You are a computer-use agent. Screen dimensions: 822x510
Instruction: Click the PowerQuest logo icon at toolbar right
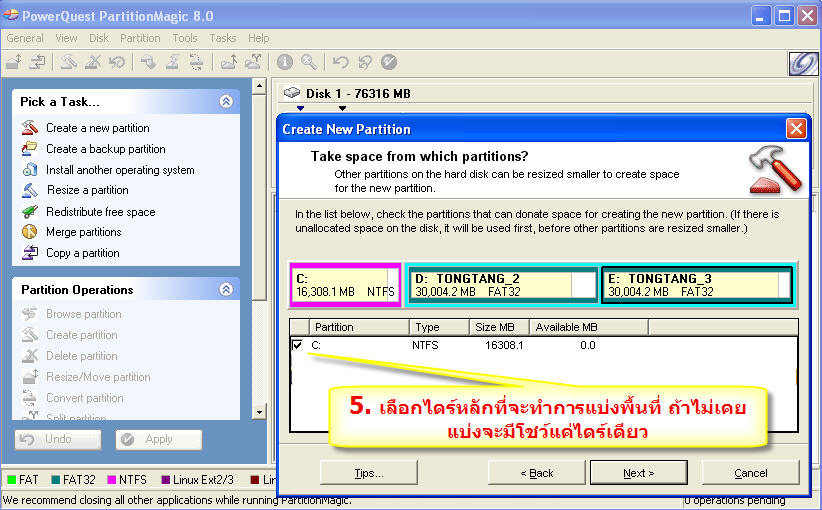pyautogui.click(x=804, y=64)
